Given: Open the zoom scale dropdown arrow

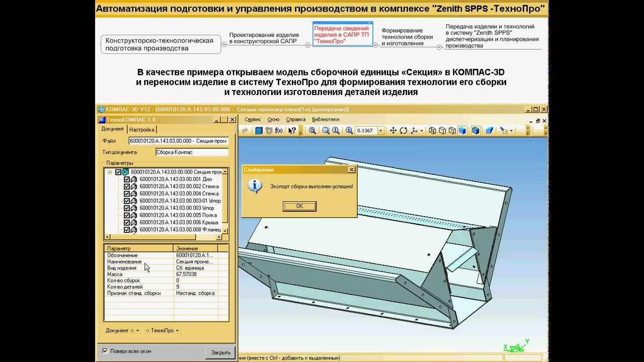Looking at the screenshot, I should point(381,131).
